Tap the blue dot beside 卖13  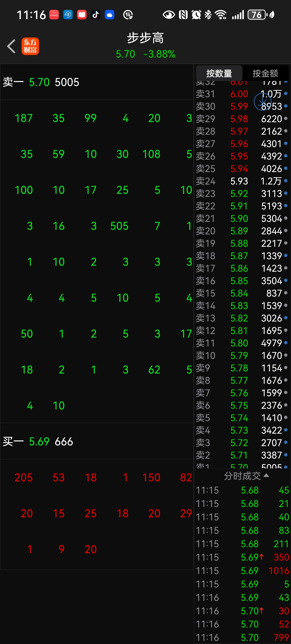(x=286, y=318)
